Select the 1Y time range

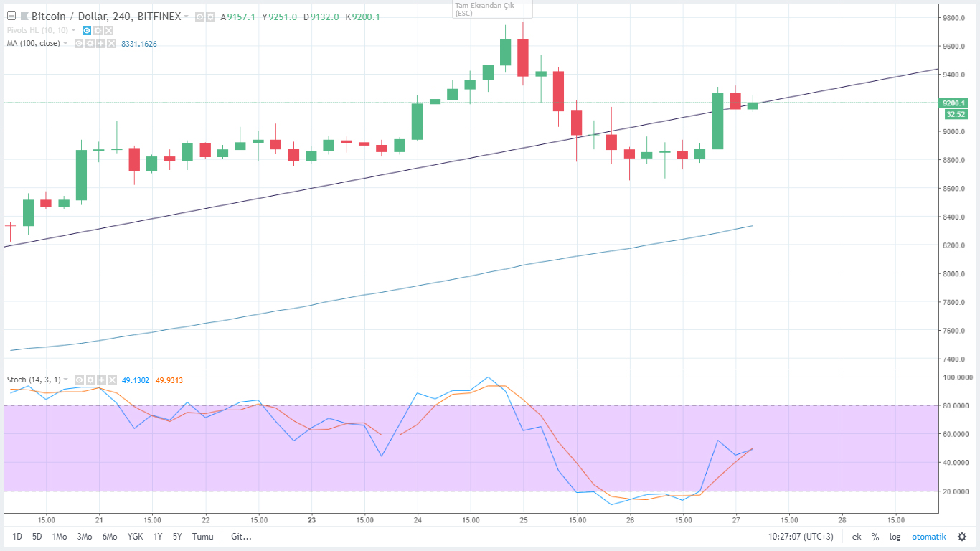(158, 537)
